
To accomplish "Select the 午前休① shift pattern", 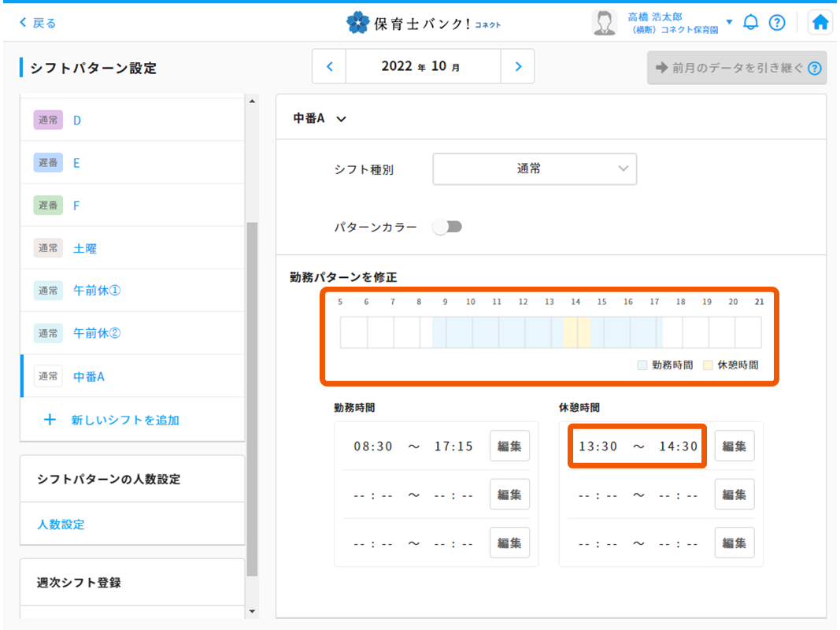I will click(97, 291).
